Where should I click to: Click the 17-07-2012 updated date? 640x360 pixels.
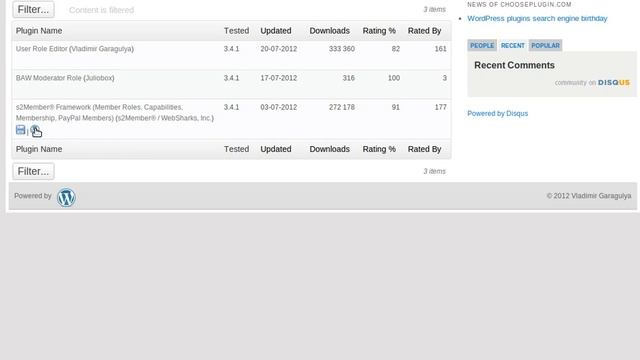click(x=279, y=78)
